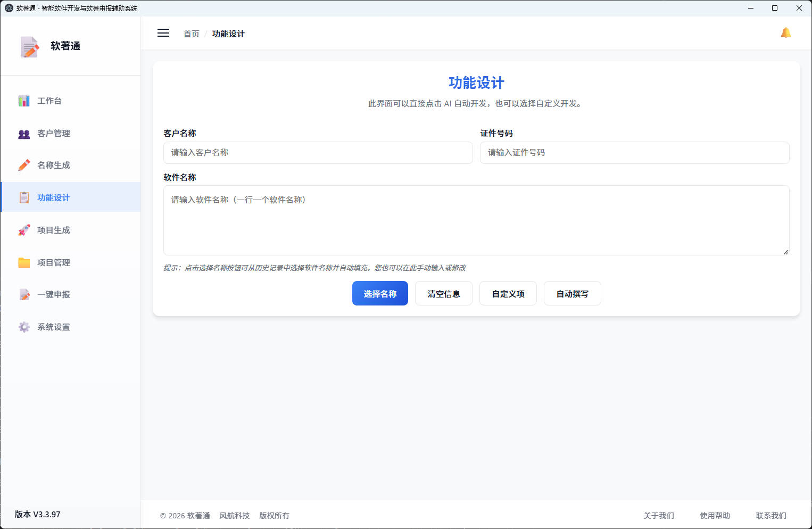Go to 客户管理 menu item
This screenshot has height=529, width=812.
click(71, 133)
